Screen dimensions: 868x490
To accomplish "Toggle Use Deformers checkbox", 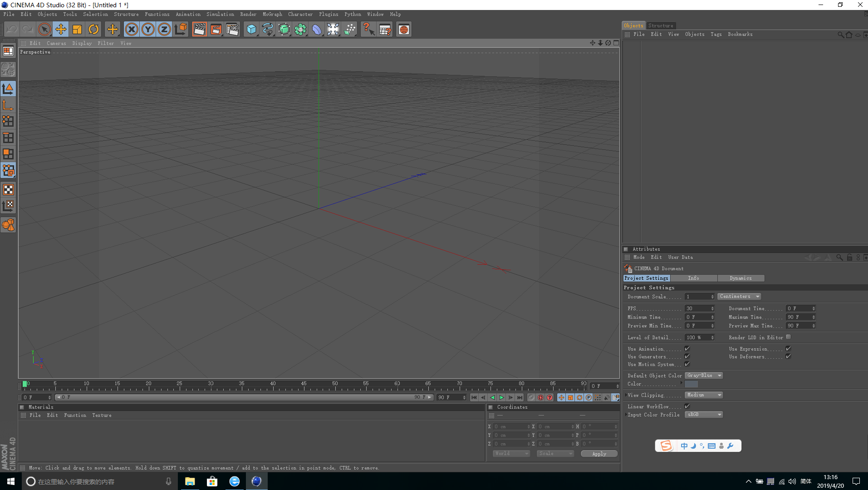I will pos(788,356).
